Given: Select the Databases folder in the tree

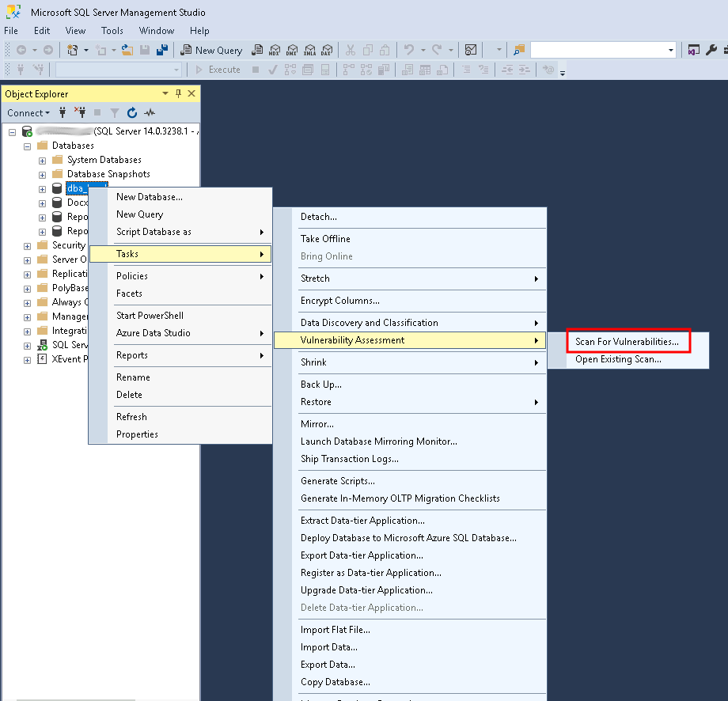Looking at the screenshot, I should tap(73, 146).
